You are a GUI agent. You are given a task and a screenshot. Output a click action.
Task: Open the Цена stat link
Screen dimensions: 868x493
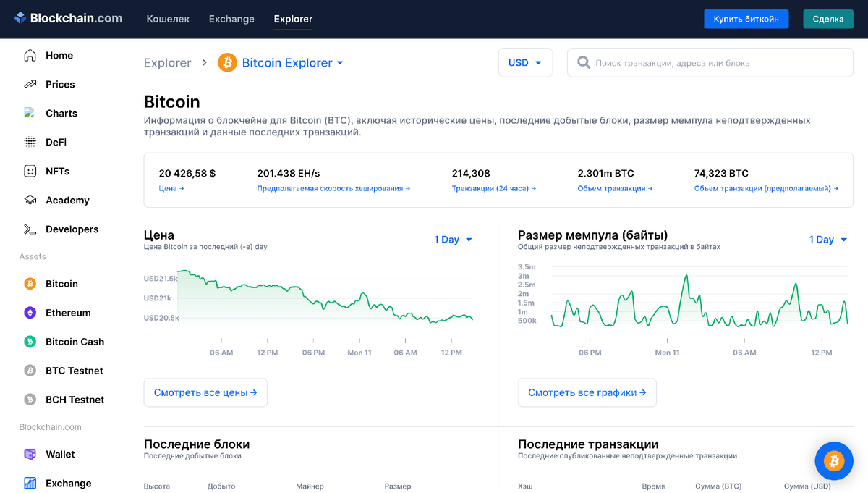[171, 188]
